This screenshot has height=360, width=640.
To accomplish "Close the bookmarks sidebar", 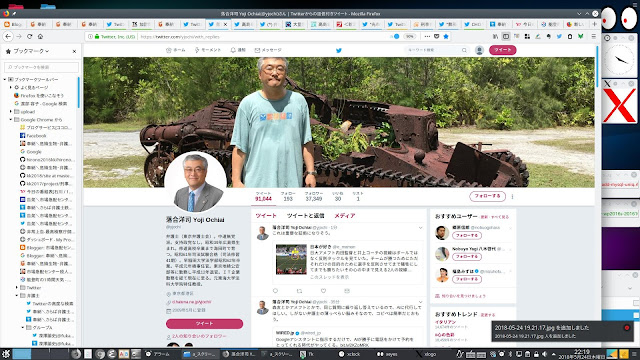I will click(x=74, y=51).
